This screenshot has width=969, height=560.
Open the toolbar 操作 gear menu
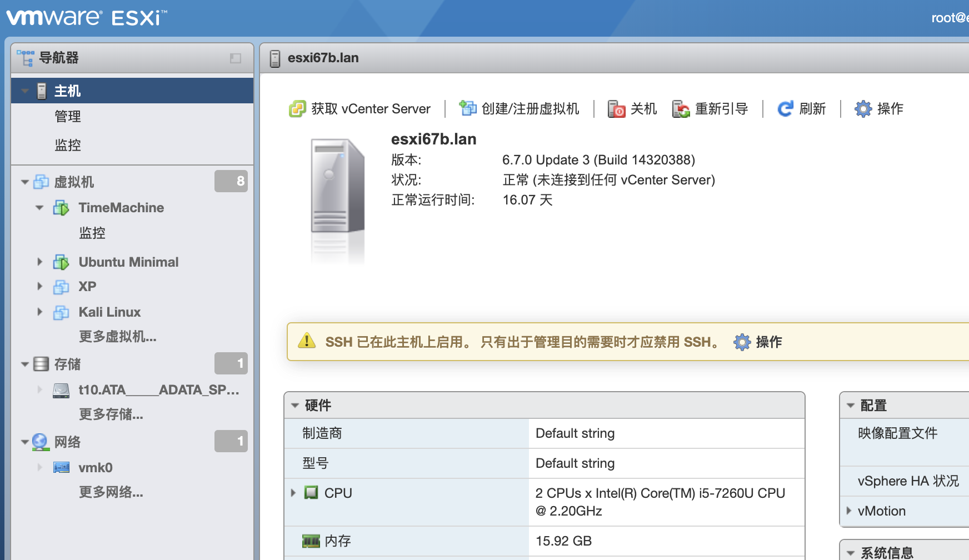[x=862, y=109]
